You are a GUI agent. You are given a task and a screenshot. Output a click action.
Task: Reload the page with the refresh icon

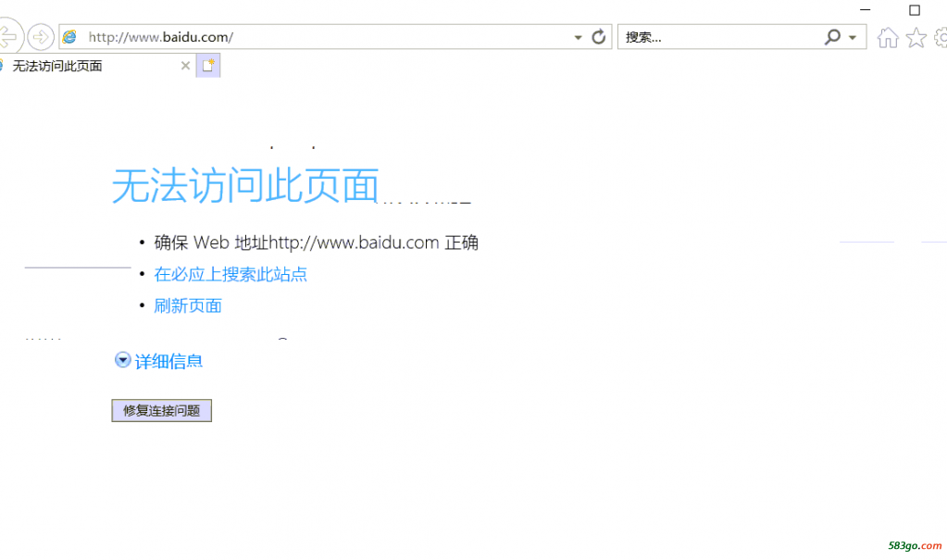pos(599,37)
